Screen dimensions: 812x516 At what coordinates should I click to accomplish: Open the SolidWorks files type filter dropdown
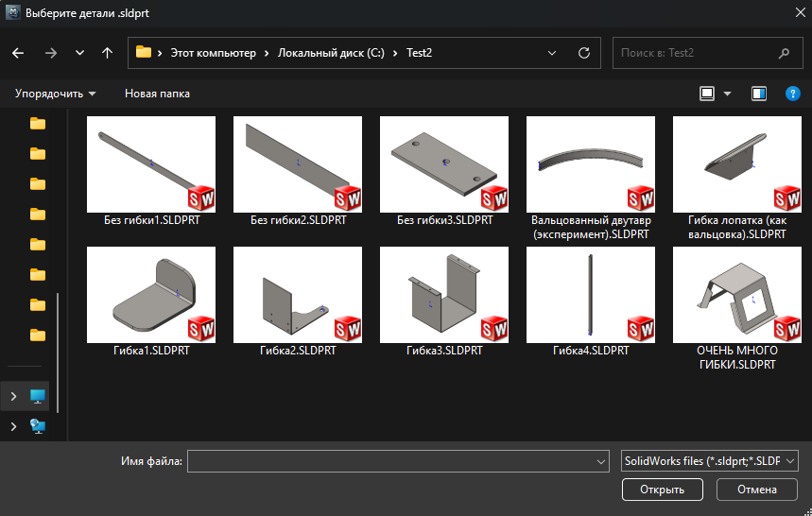pyautogui.click(x=710, y=461)
